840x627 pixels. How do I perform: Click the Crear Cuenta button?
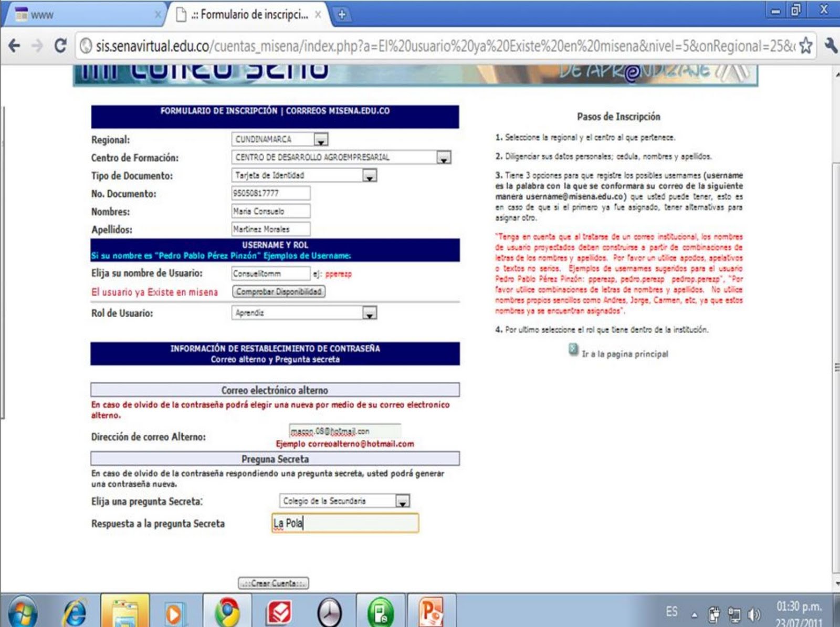[x=272, y=583]
